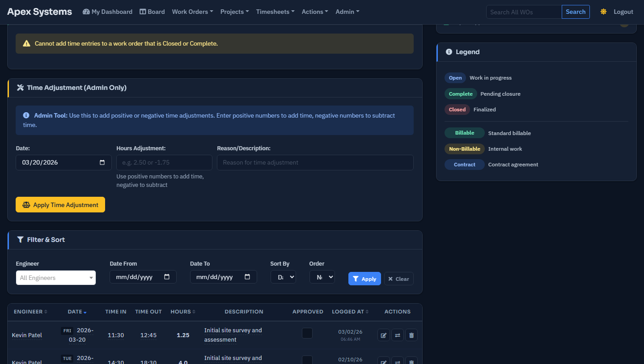Viewport: 644px width, 364px height.
Task: Open the Work Orders menu
Action: click(192, 12)
